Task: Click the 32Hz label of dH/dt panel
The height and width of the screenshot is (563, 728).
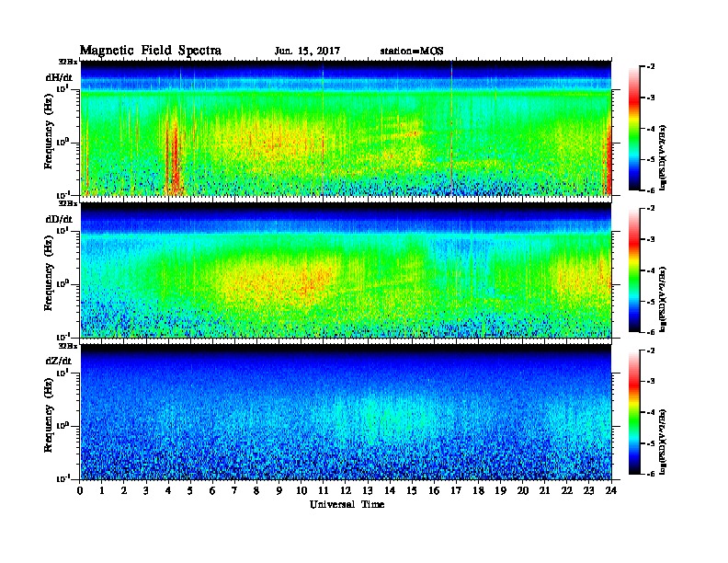Action: pos(67,62)
